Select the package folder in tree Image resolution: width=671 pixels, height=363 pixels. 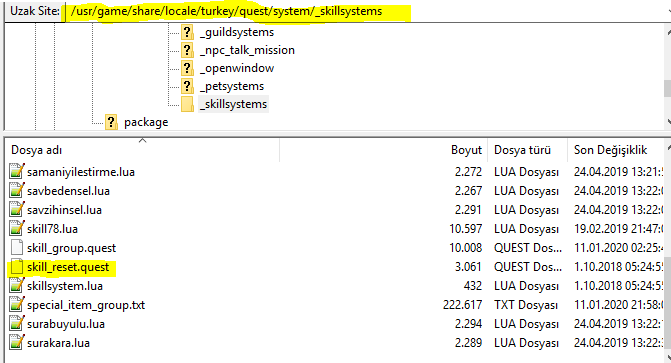146,122
